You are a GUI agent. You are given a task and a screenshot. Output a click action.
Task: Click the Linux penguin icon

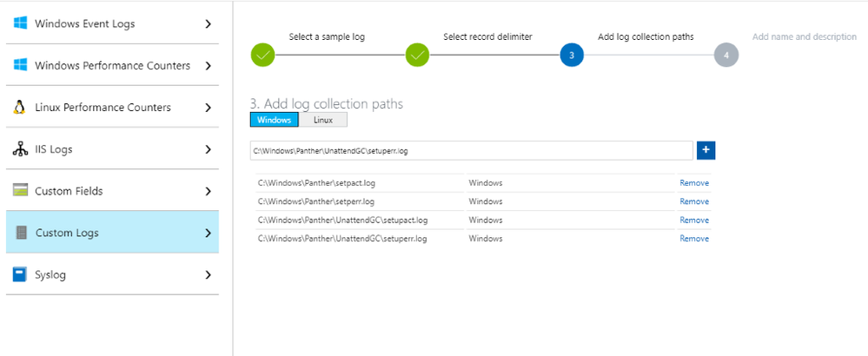[20, 108]
